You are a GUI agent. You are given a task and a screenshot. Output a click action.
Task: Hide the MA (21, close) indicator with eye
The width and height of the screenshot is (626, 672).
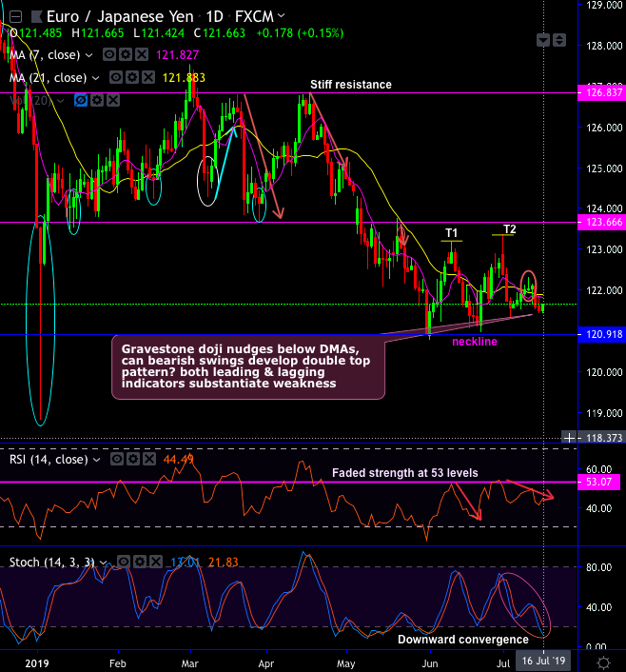click(116, 77)
